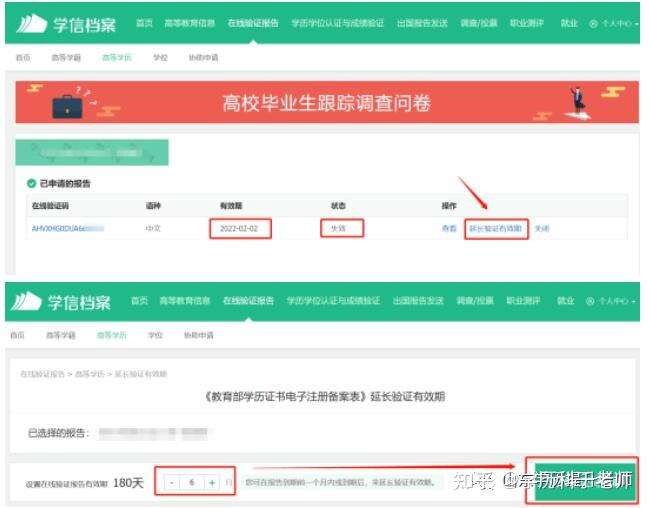The image size is (650, 508).
Task: Open the 高校毕业生跟踪调查问卷 banner
Action: point(327,102)
